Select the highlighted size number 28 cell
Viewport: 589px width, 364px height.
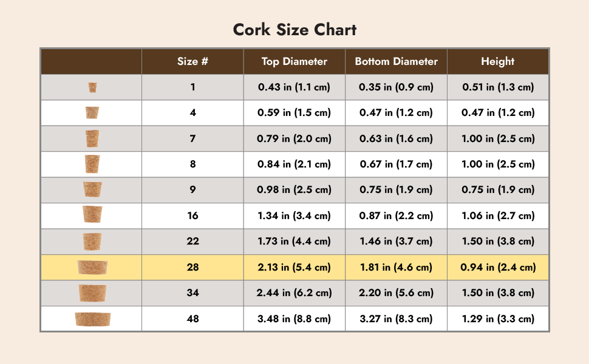[x=192, y=267]
